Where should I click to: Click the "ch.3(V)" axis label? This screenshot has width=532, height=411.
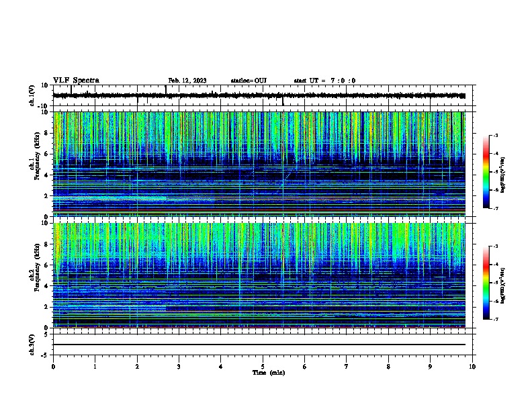32,345
